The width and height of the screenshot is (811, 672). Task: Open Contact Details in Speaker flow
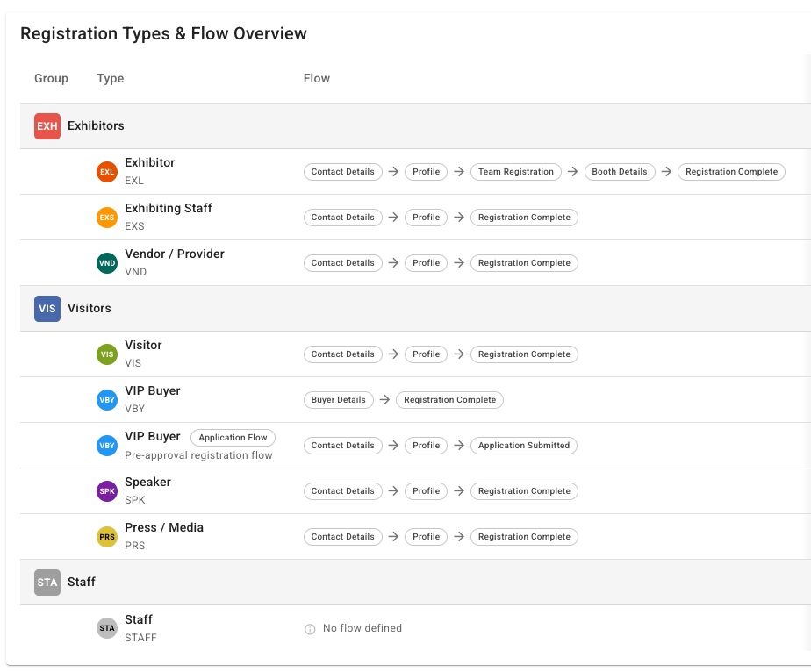coord(343,491)
